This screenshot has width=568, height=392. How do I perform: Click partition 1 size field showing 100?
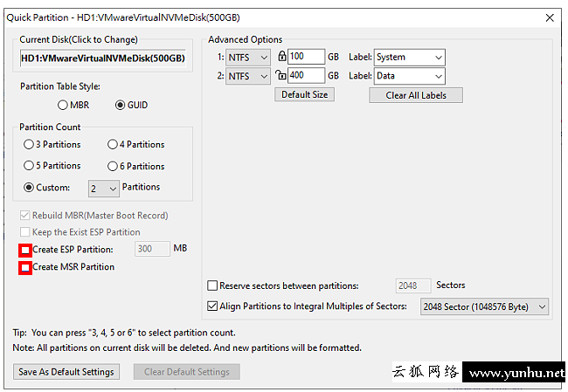[306, 57]
